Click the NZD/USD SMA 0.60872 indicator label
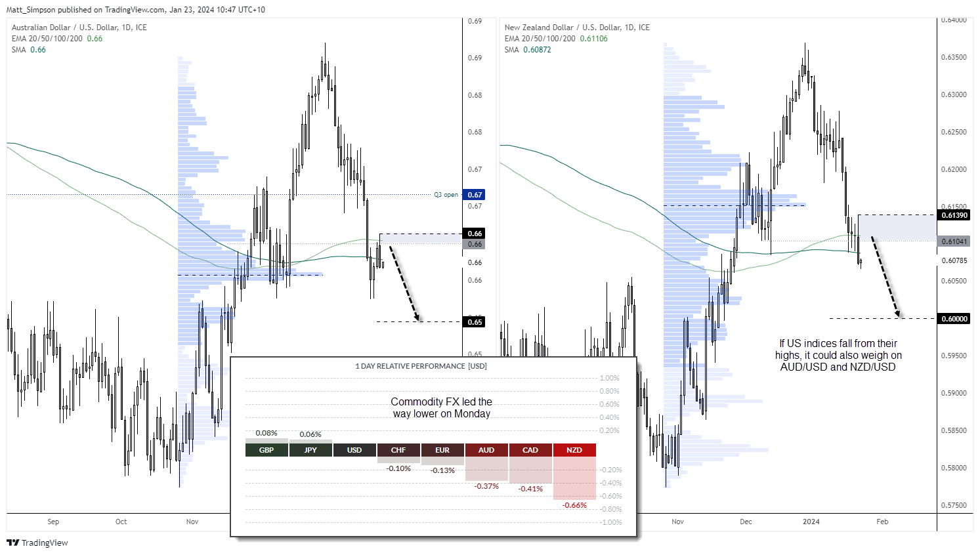Image resolution: width=980 pixels, height=555 pixels. point(528,50)
